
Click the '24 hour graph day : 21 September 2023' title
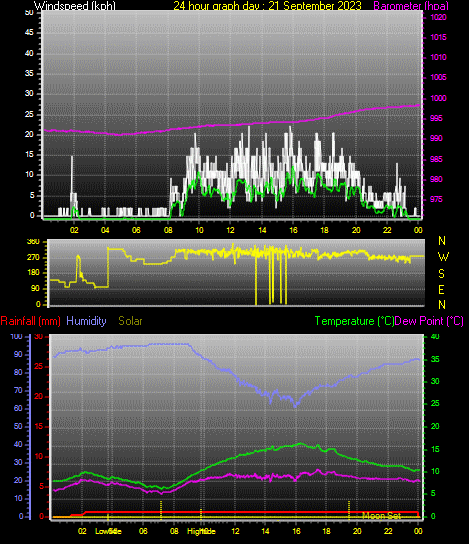(267, 6)
